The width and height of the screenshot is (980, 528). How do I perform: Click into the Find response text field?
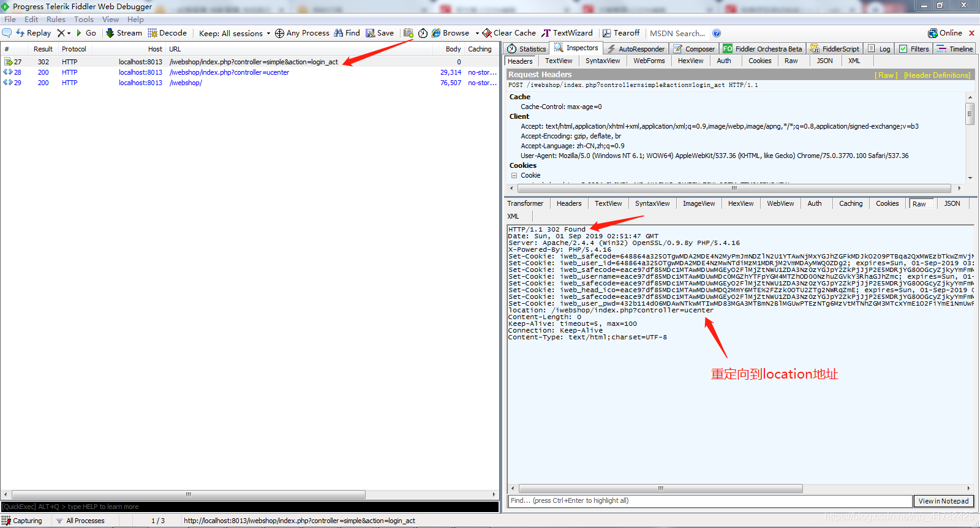click(710, 501)
